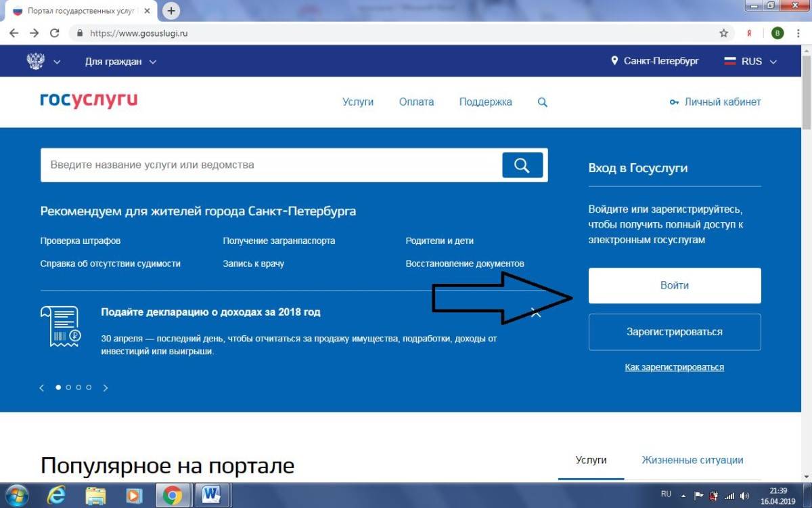Click the 'Войти' button
This screenshot has height=508, width=812.
(674, 286)
